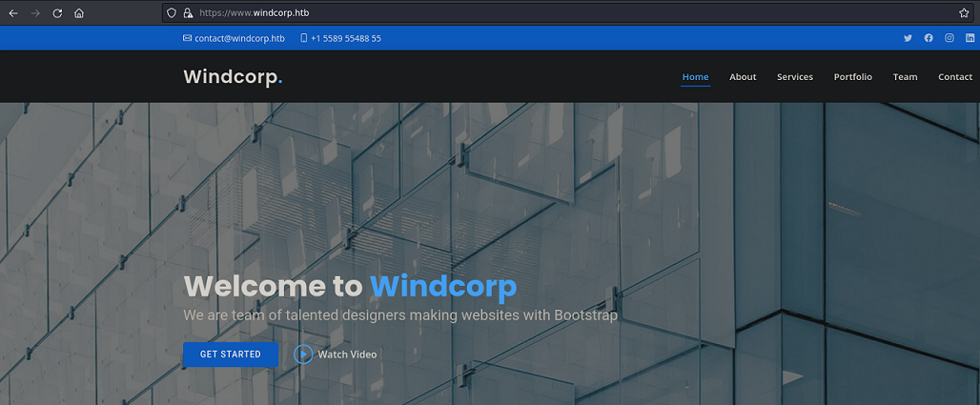The height and width of the screenshot is (405, 980).
Task: Go to the browser home page icon
Action: tap(79, 13)
